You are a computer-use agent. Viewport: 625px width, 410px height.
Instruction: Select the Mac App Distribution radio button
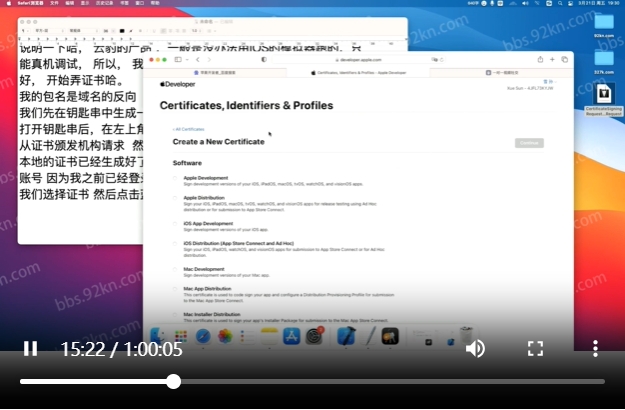pos(175,289)
